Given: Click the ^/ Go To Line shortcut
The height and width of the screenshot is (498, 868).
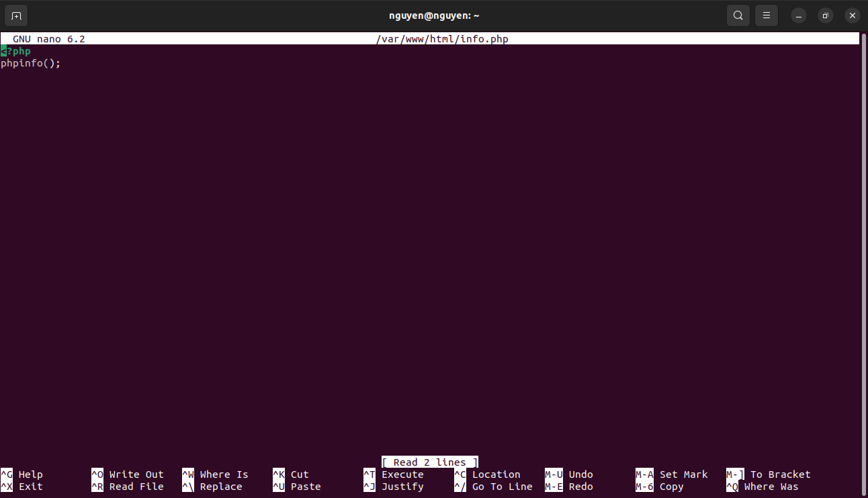Looking at the screenshot, I should (x=493, y=487).
